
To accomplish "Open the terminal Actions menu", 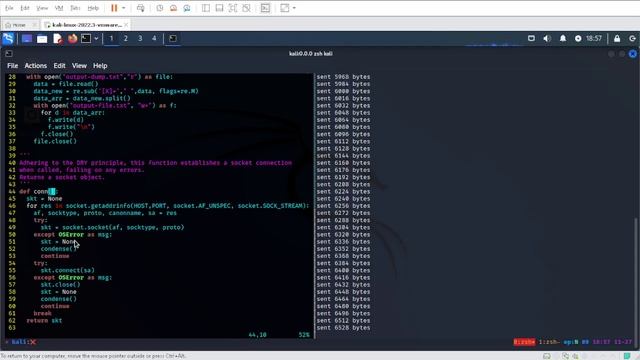I will (x=36, y=66).
